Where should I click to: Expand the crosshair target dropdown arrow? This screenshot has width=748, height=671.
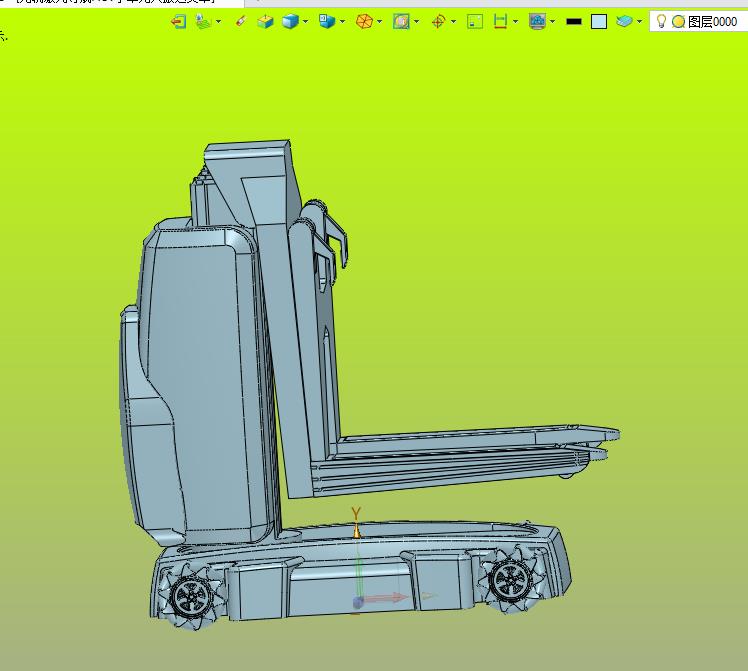(454, 21)
